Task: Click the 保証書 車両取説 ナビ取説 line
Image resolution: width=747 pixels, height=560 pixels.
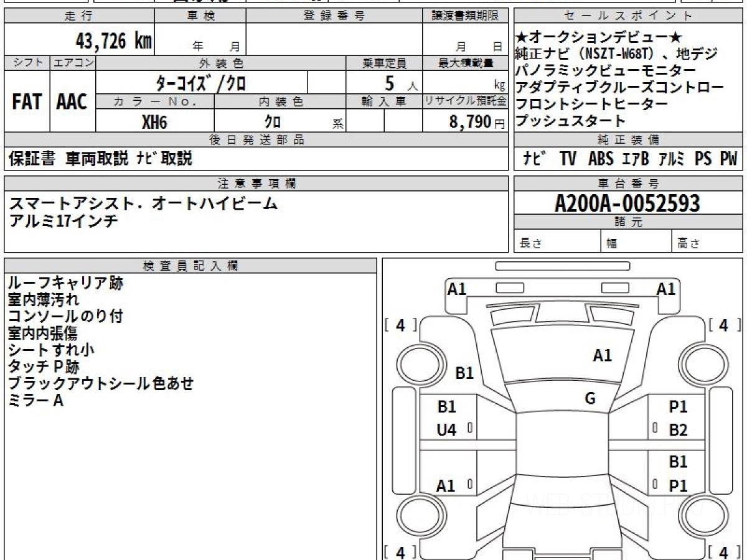Action: click(100, 159)
